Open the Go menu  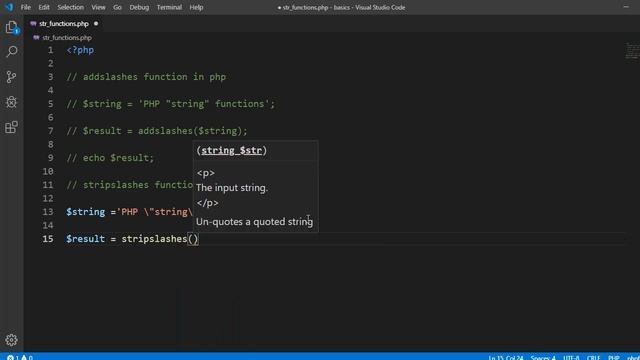click(x=117, y=7)
